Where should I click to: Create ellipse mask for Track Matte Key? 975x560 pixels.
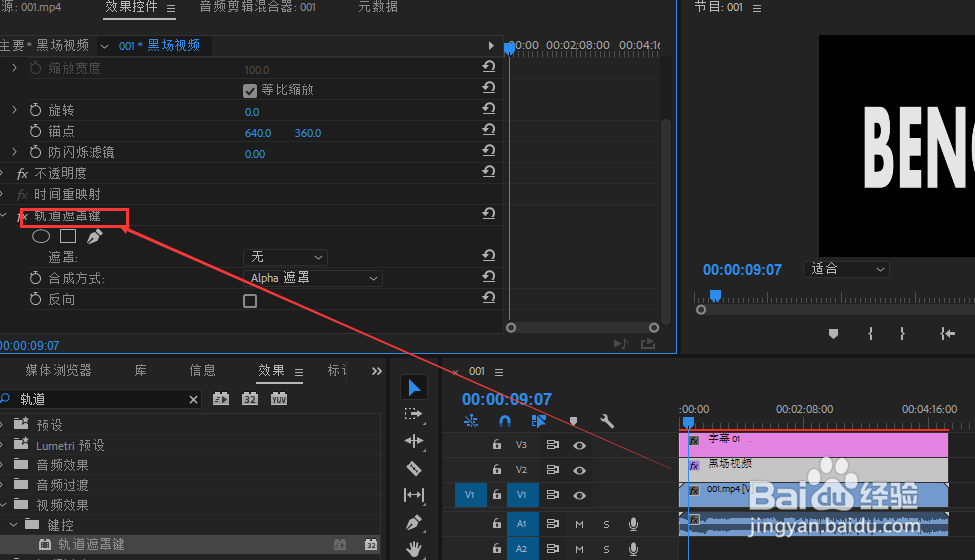[41, 236]
